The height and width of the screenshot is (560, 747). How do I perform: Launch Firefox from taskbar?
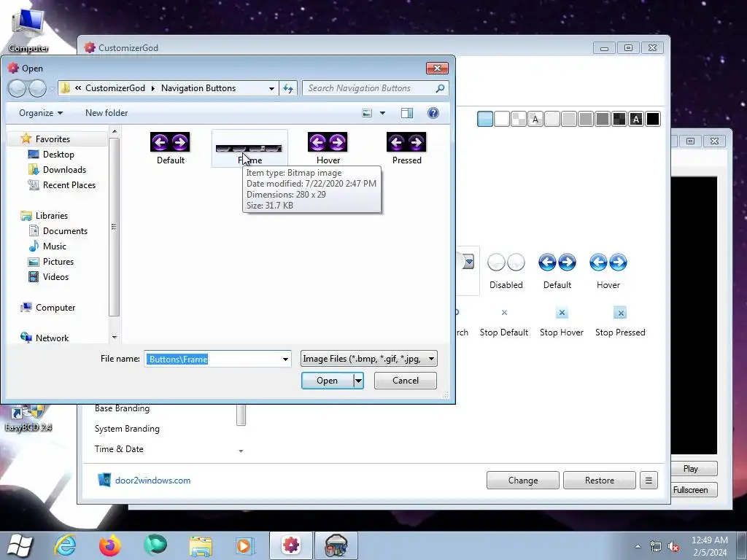coord(109,545)
